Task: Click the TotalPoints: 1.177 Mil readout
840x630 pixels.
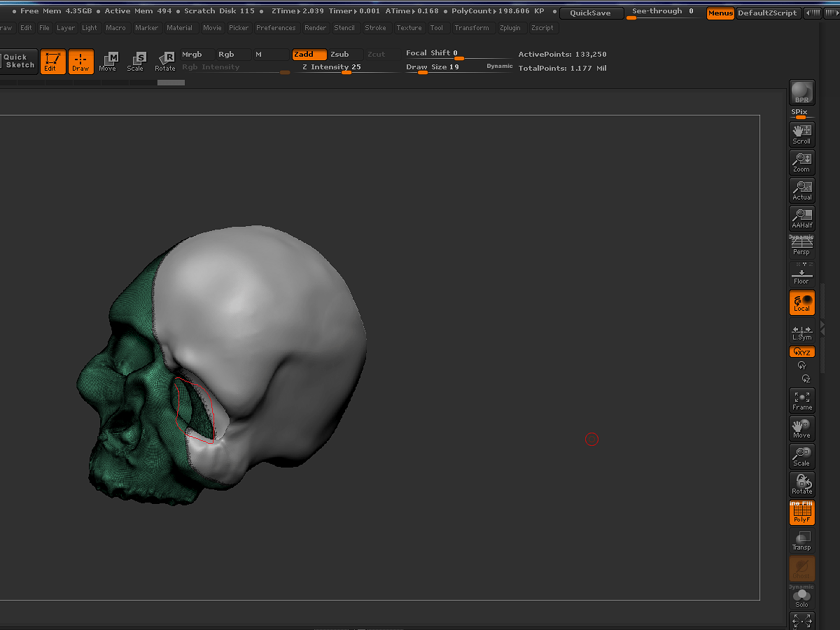Action: point(563,69)
